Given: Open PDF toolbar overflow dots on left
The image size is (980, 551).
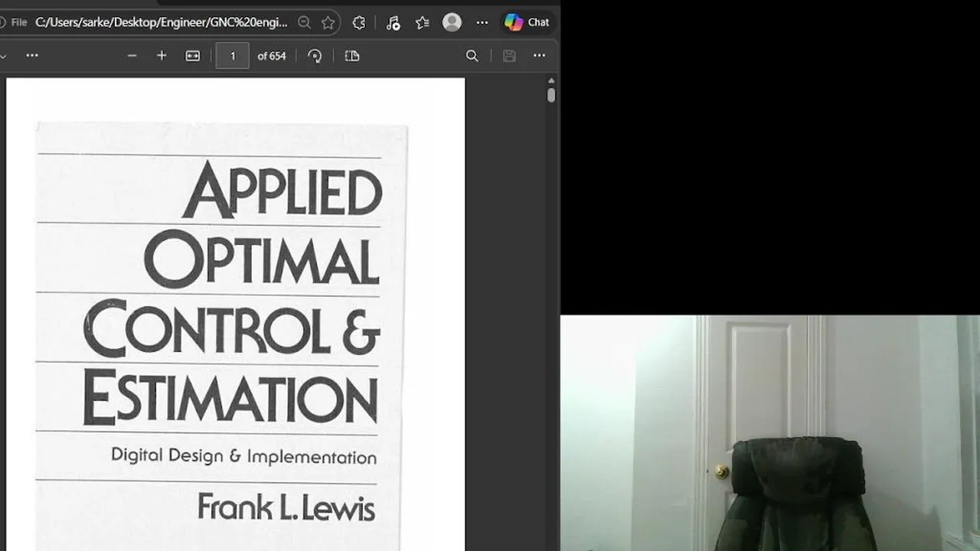Looking at the screenshot, I should pos(32,56).
